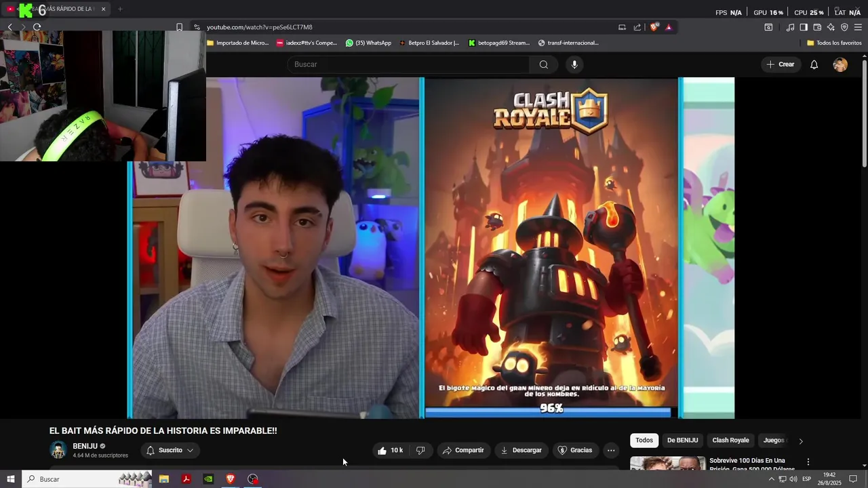Expand the Suscrito notification dropdown

170,450
